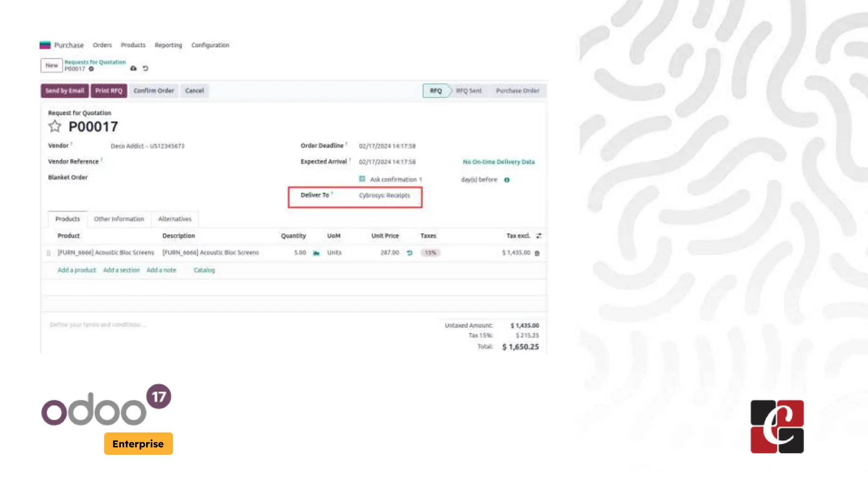This screenshot has width=868, height=488.
Task: Switch to the Other Information tab
Action: (119, 219)
